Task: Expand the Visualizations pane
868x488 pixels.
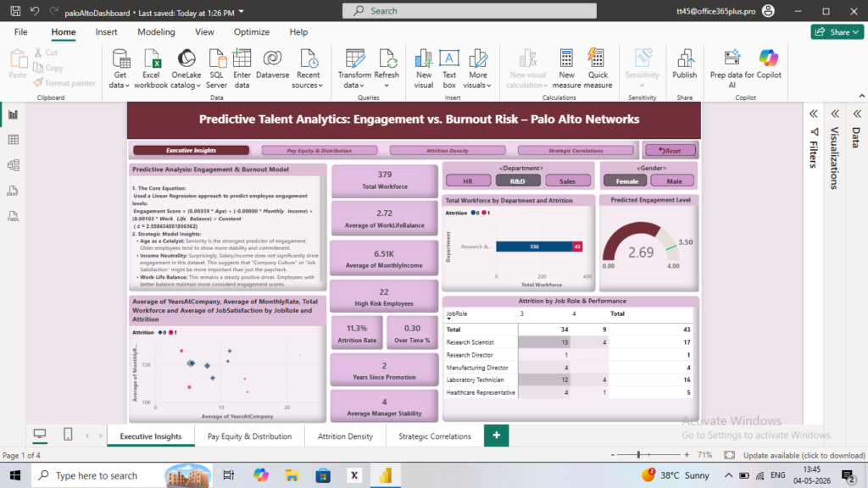Action: pos(835,114)
